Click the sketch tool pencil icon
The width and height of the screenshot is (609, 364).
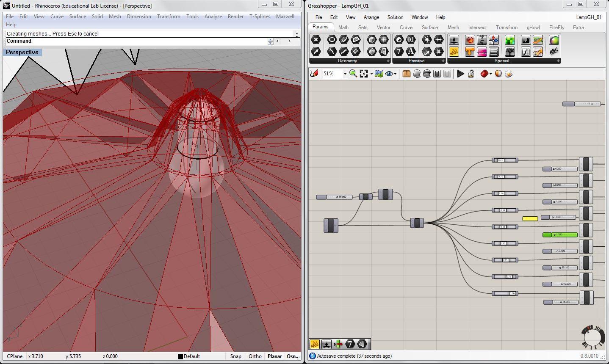[314, 74]
